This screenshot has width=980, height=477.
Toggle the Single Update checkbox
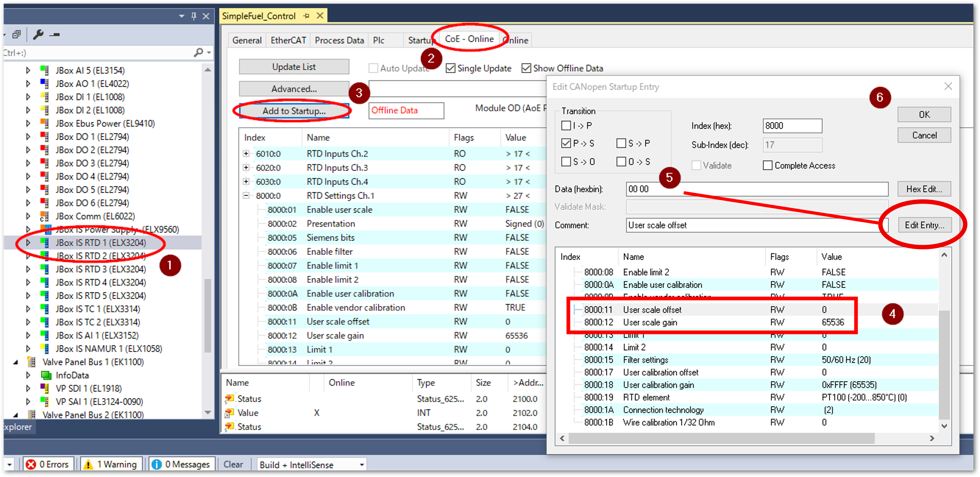[x=451, y=69]
